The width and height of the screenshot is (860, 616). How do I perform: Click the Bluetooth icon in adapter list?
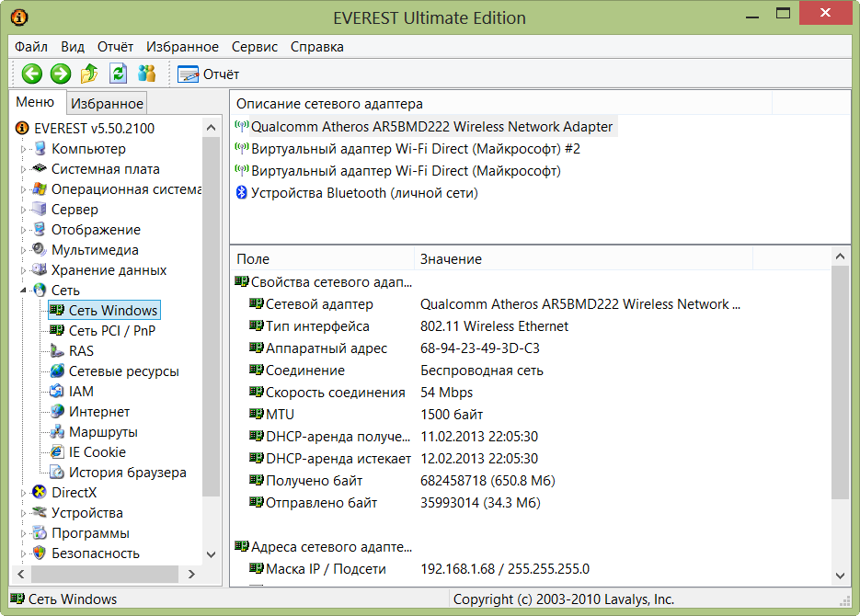tap(241, 192)
